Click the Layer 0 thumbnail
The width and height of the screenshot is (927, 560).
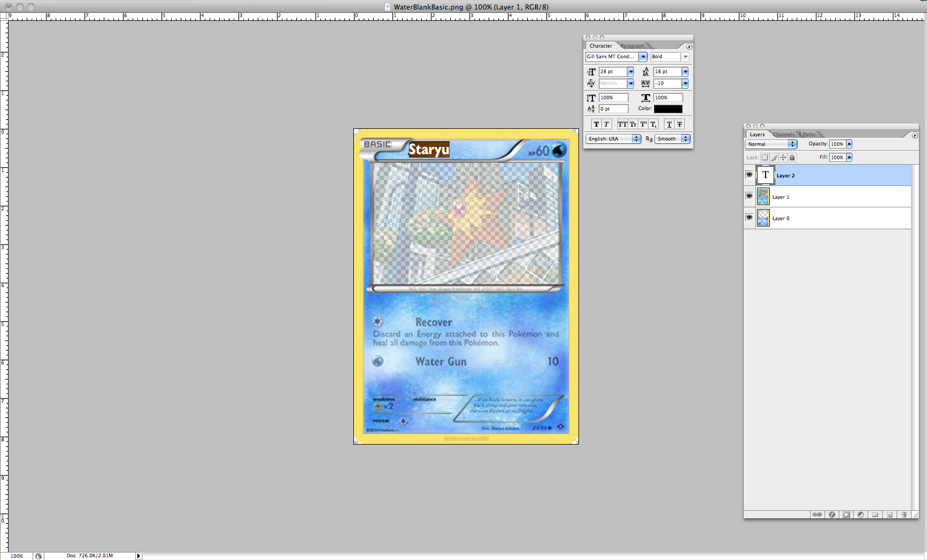click(763, 218)
